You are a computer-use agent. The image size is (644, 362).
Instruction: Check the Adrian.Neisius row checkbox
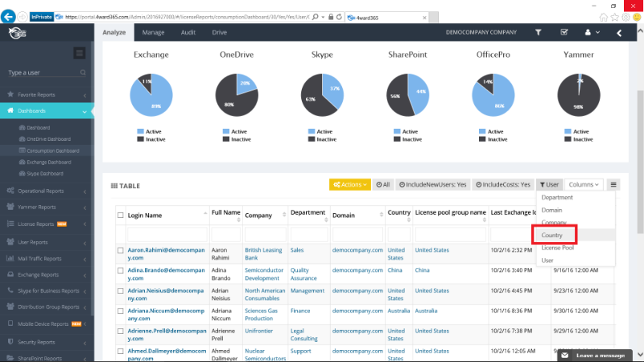[120, 290]
